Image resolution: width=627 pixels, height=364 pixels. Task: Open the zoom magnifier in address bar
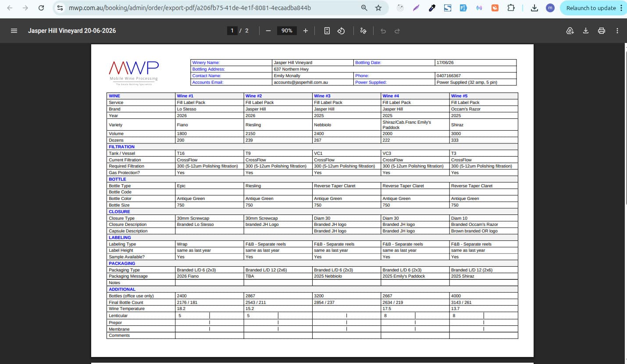click(x=364, y=8)
